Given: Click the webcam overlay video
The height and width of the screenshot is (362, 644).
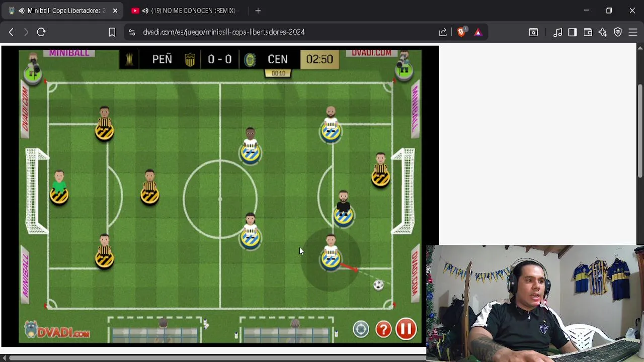Looking at the screenshot, I should tap(535, 303).
